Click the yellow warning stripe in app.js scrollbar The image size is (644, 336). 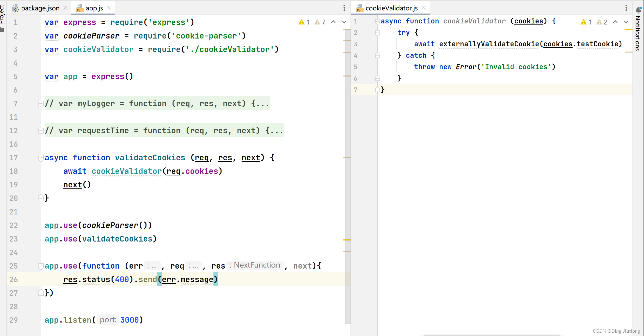click(x=347, y=240)
